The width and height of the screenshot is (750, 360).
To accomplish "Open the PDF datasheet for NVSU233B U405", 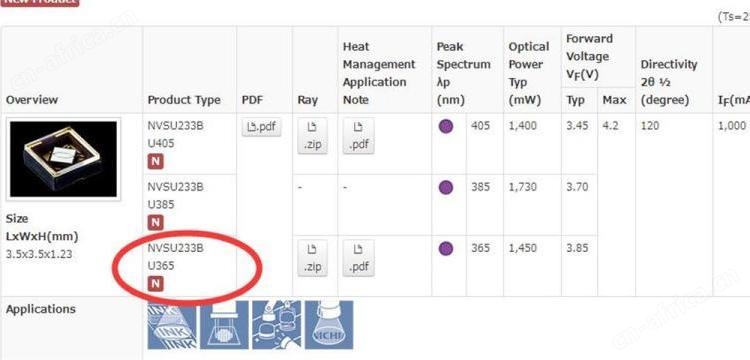I will (261, 127).
